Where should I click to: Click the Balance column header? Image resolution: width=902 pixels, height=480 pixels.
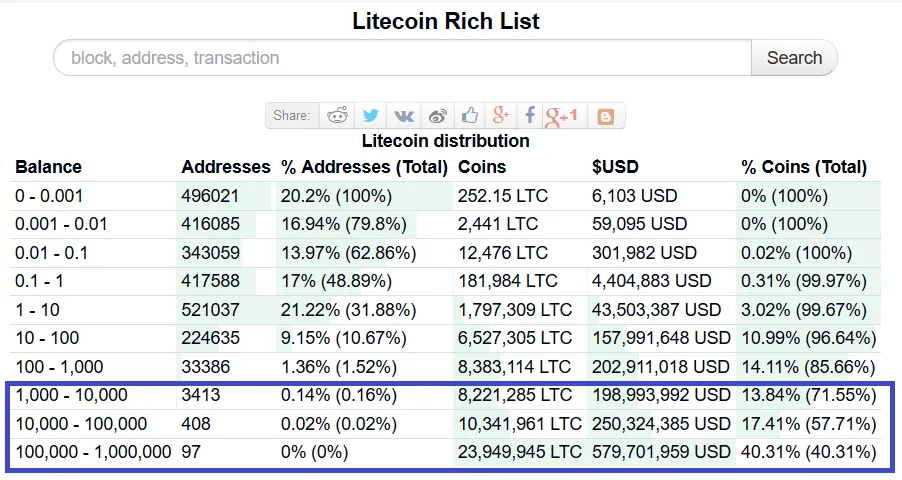tap(48, 167)
